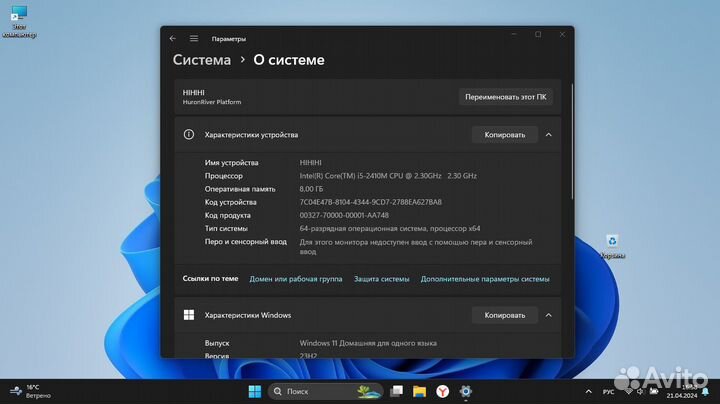Open the notification bell in the tray
This screenshot has height=404, width=720.
point(705,392)
